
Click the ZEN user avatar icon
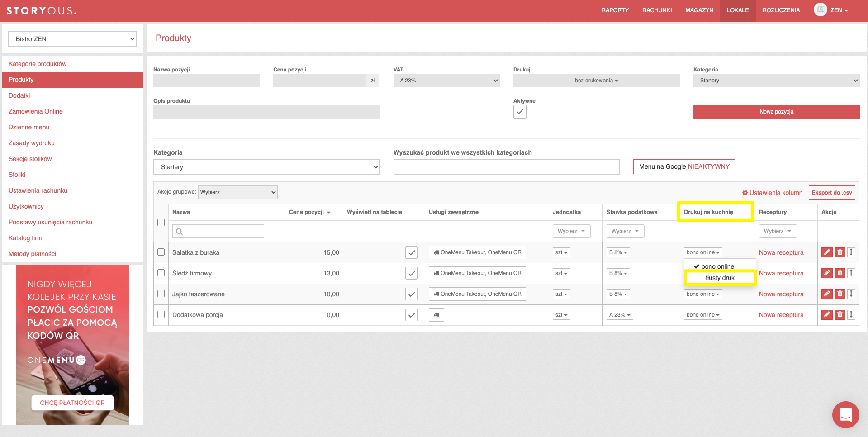[820, 9]
